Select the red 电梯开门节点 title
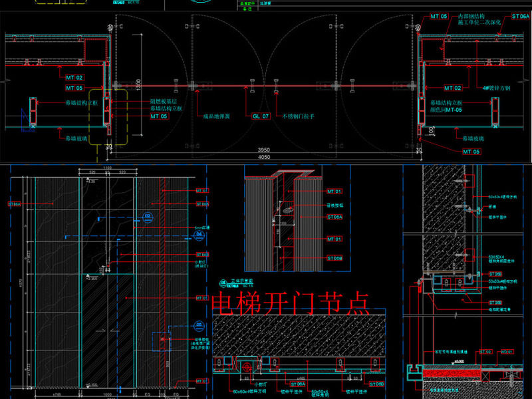The width and height of the screenshot is (532, 399). click(291, 303)
